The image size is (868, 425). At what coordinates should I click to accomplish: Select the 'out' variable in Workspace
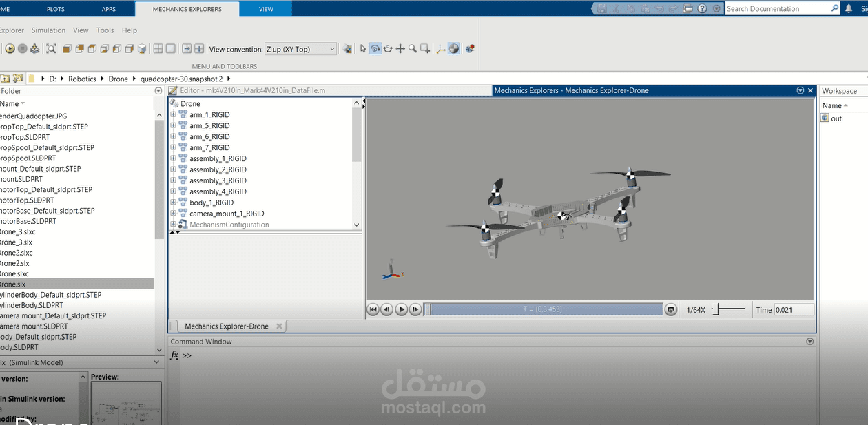point(836,118)
